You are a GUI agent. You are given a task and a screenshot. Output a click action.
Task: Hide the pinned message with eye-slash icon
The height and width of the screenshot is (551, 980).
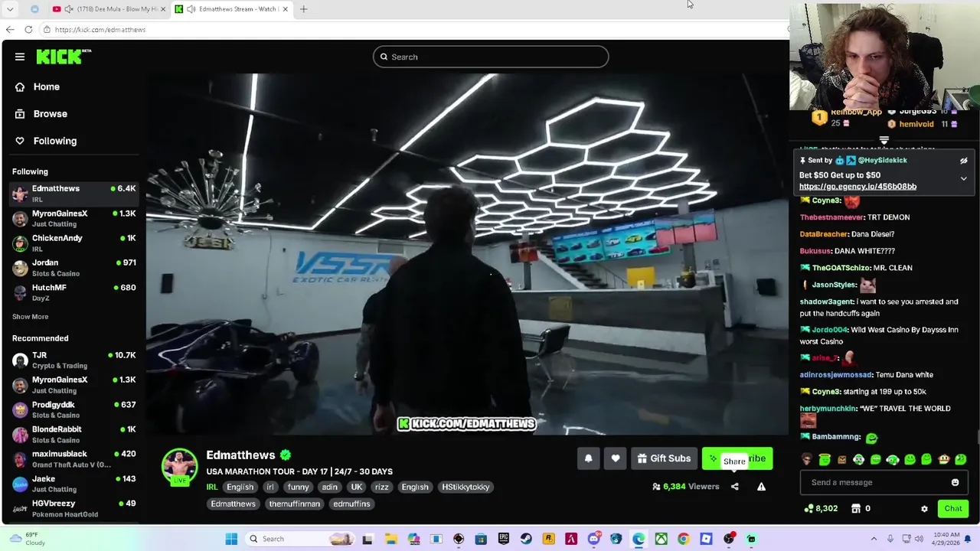[964, 161]
